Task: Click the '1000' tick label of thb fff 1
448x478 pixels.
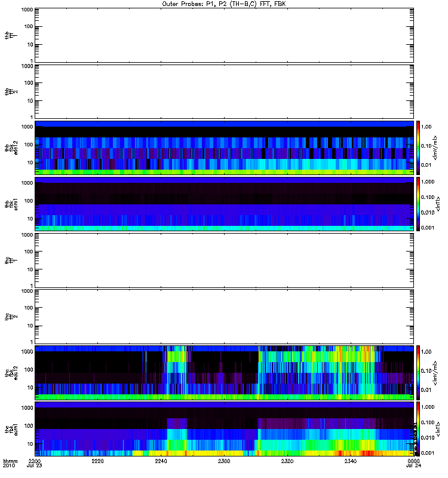Action: click(x=27, y=10)
